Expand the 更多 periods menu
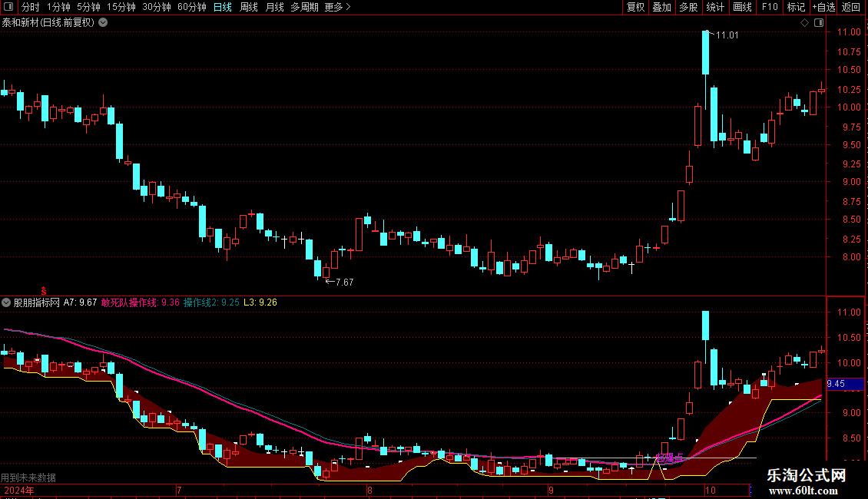 coord(338,7)
